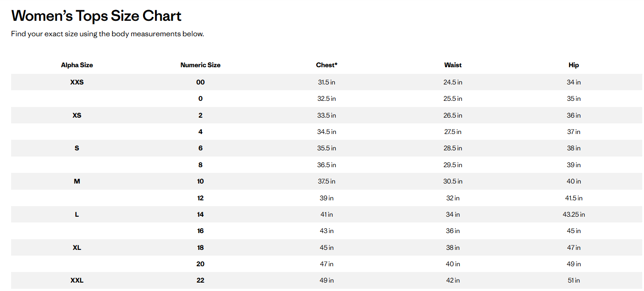644x291 pixels.
Task: Click the 31.5 in chest value
Action: point(326,82)
